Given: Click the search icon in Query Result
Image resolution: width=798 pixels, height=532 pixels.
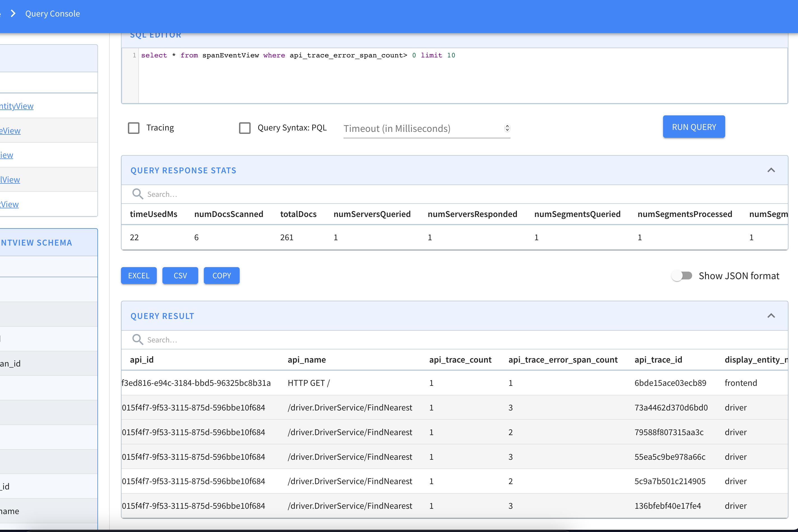Looking at the screenshot, I should pos(137,340).
